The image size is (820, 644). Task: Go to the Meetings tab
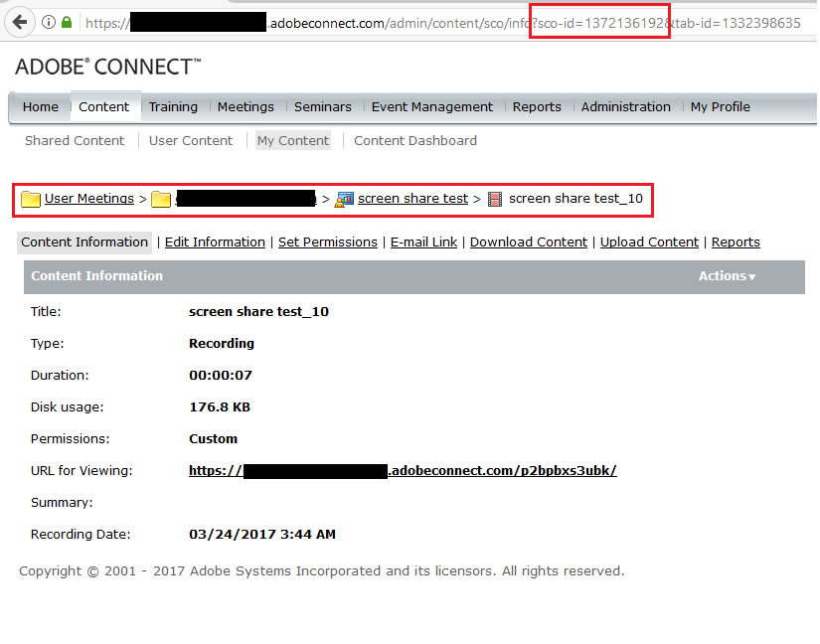(x=246, y=106)
